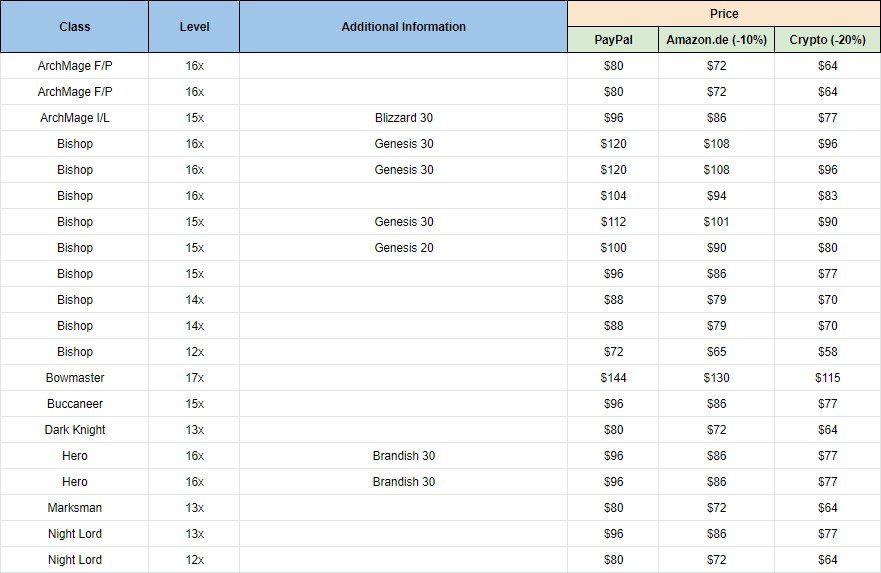Click the Genesis 20 cell

403,248
